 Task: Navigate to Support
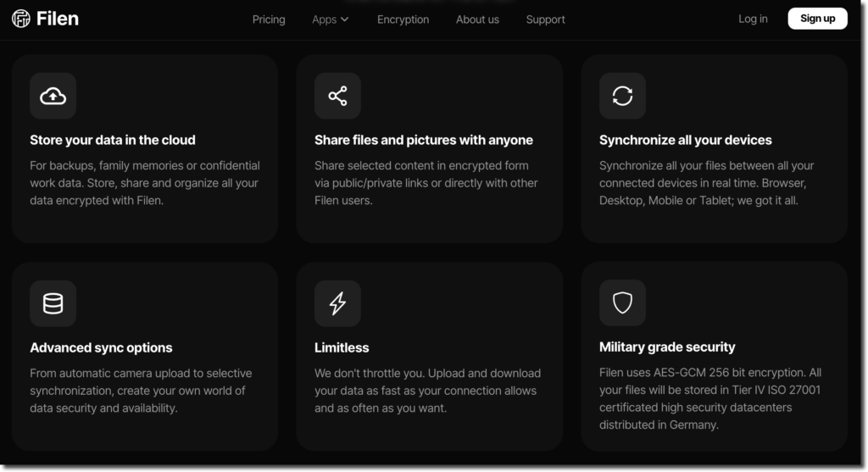(545, 19)
